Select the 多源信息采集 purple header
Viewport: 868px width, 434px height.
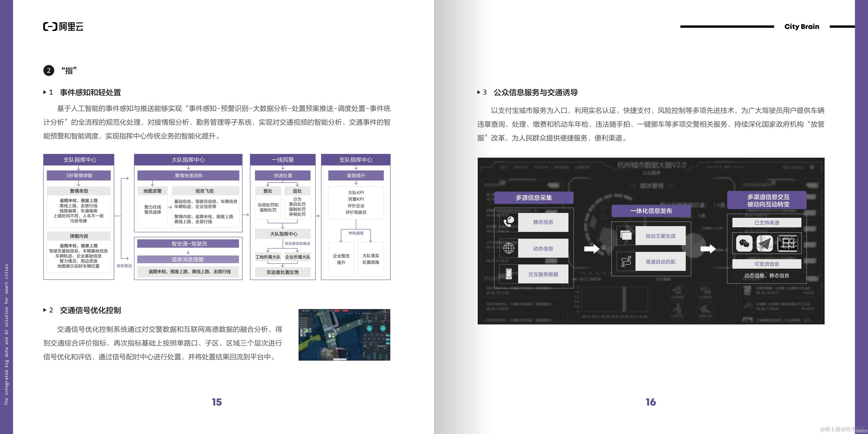(x=534, y=198)
